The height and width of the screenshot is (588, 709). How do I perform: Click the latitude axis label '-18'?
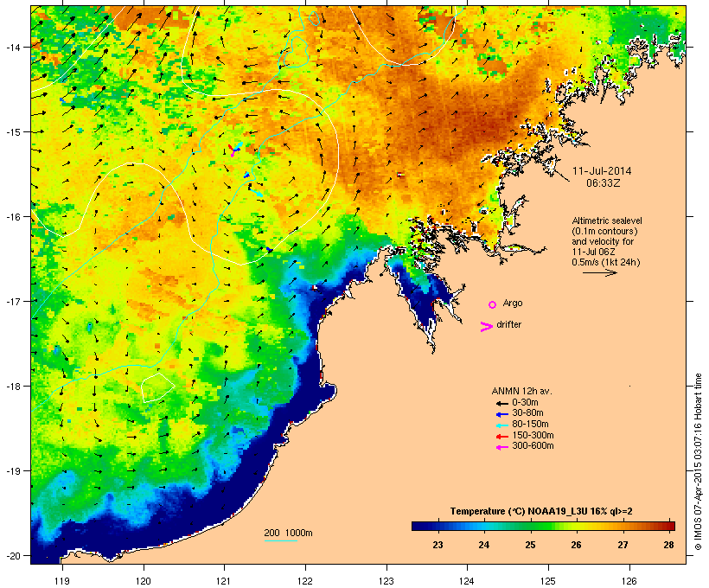pyautogui.click(x=13, y=387)
